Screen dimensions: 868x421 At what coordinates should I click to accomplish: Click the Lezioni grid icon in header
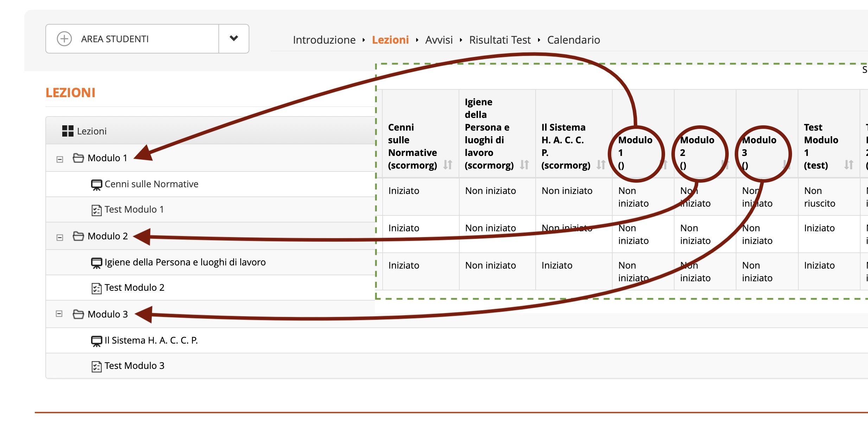coord(68,131)
